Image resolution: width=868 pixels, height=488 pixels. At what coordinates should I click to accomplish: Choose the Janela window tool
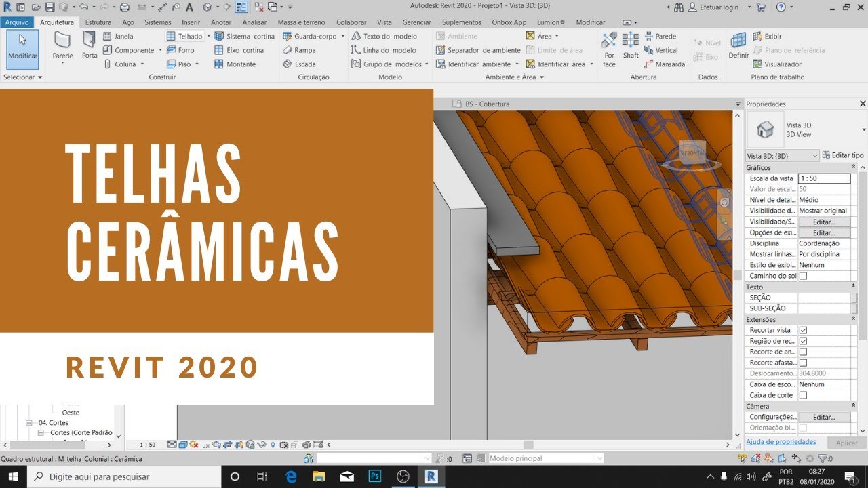[x=118, y=36]
